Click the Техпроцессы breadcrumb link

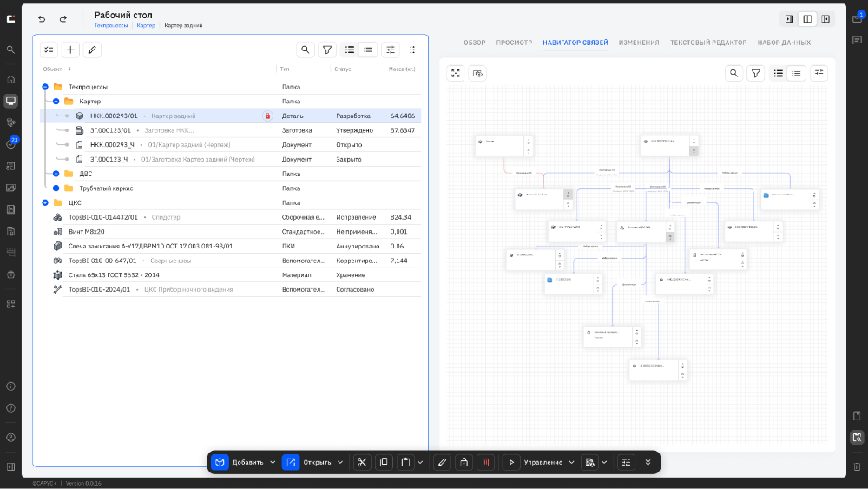click(x=111, y=25)
